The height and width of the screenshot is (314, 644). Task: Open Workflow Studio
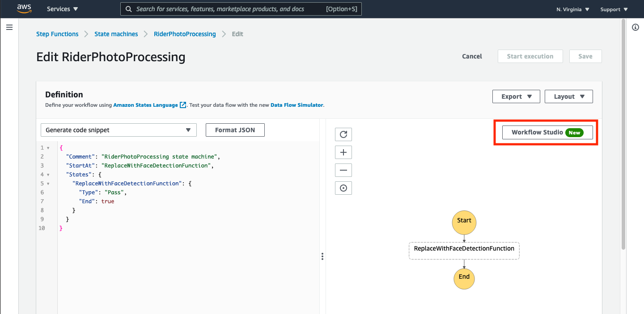[x=547, y=133]
